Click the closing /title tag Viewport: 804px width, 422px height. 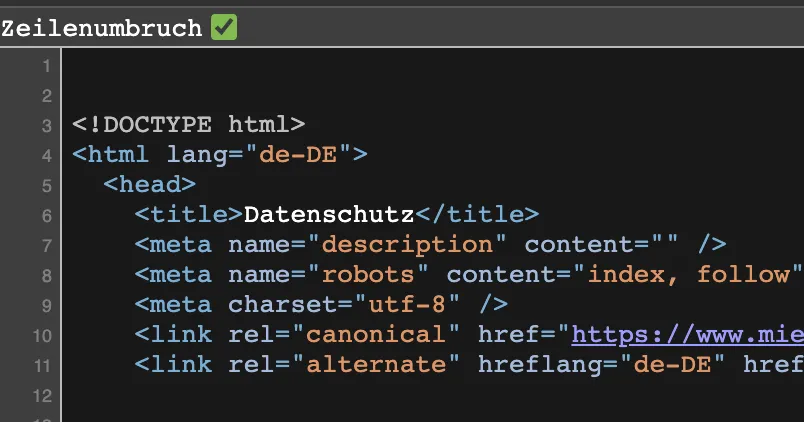click(477, 214)
